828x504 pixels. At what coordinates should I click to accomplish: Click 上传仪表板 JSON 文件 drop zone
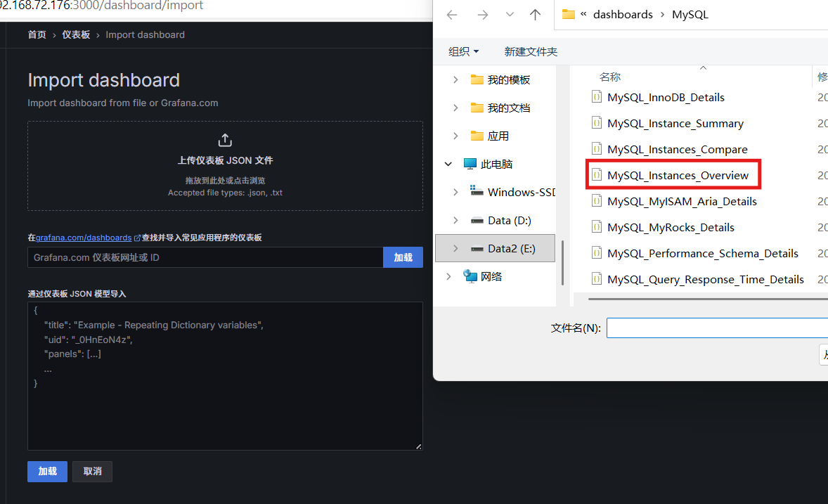(225, 166)
